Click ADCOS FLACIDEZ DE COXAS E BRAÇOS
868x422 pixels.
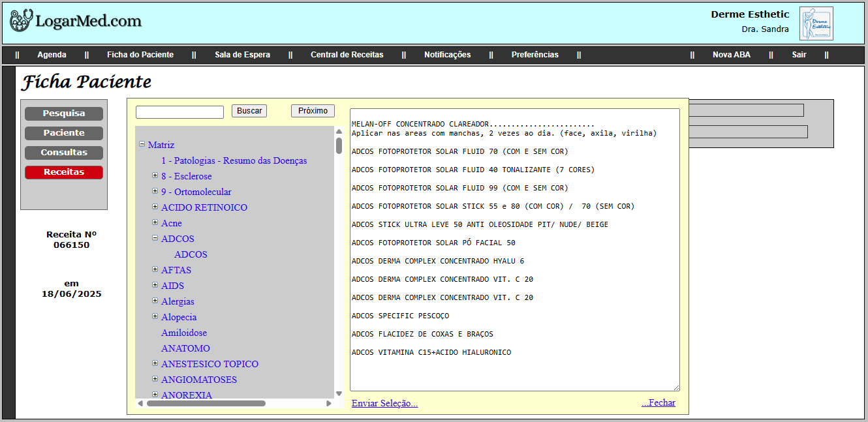[422, 334]
